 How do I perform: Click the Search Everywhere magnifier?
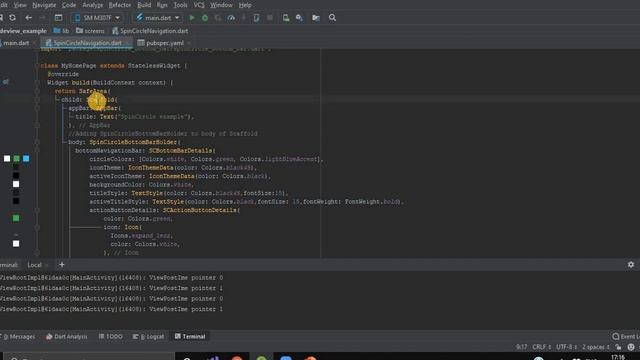[x=333, y=18]
